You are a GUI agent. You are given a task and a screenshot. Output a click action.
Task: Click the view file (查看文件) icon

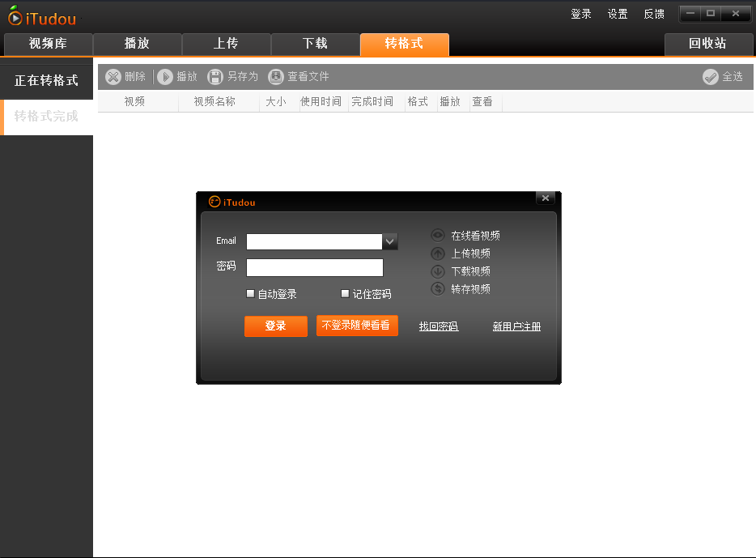point(276,77)
